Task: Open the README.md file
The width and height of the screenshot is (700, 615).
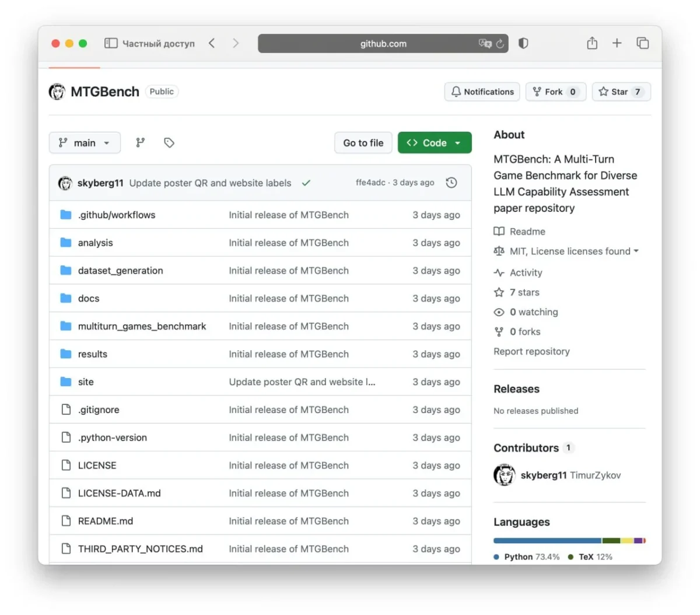Action: [x=106, y=521]
